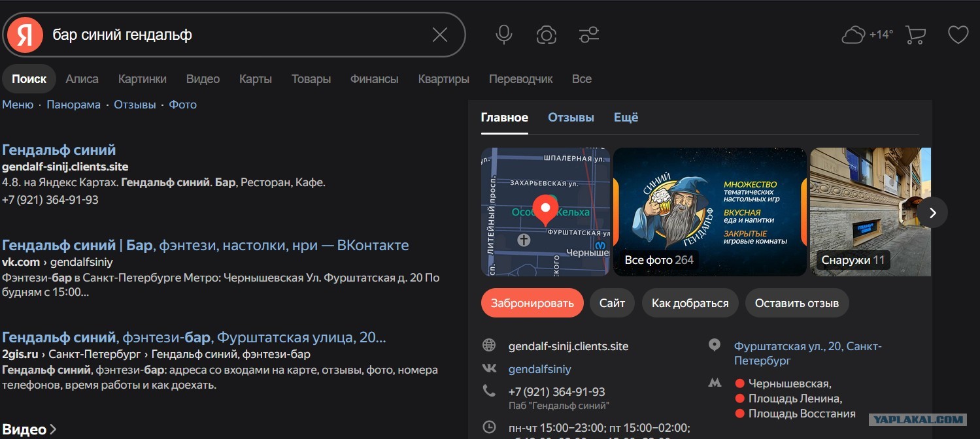Open the gendalfsiniy VK link in the card
The height and width of the screenshot is (439, 980).
[540, 369]
